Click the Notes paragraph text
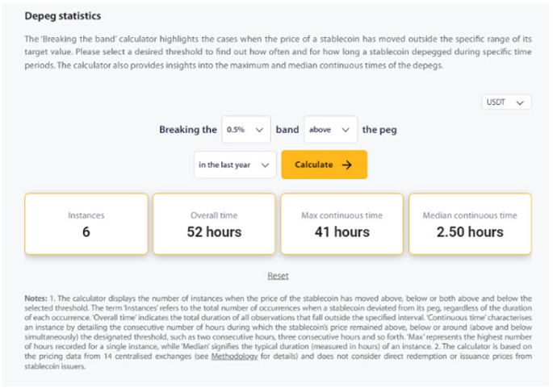553x392 pixels. click(x=278, y=332)
